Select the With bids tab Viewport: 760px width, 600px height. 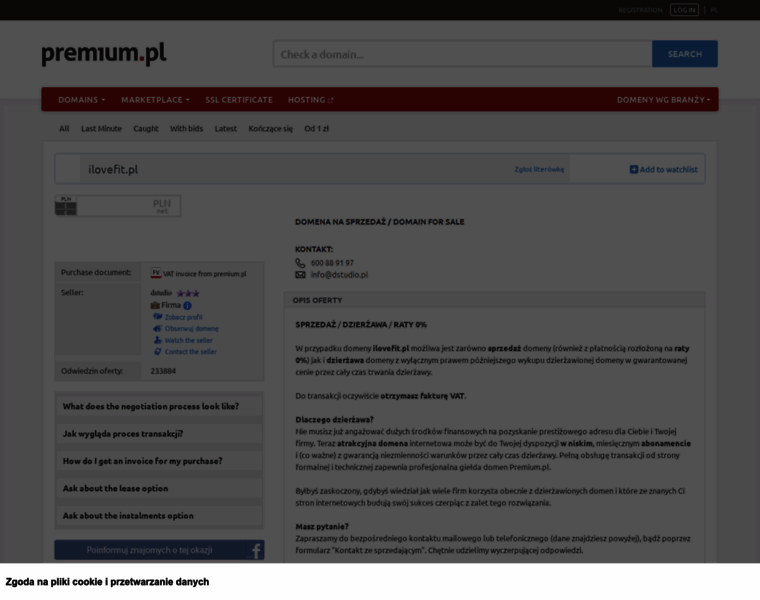pyautogui.click(x=186, y=128)
